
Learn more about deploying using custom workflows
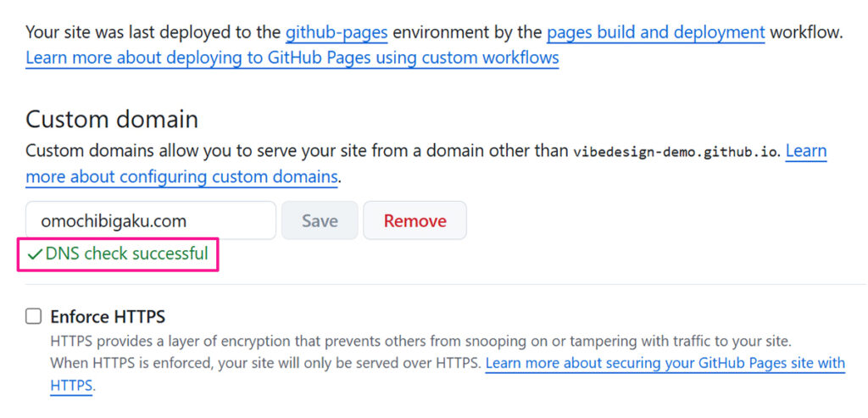(x=292, y=58)
